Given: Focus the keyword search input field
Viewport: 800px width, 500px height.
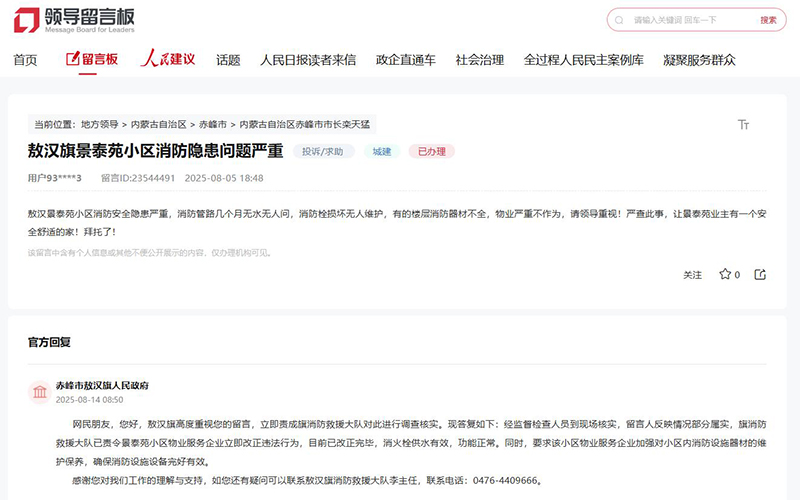Looking at the screenshot, I should pos(680,20).
